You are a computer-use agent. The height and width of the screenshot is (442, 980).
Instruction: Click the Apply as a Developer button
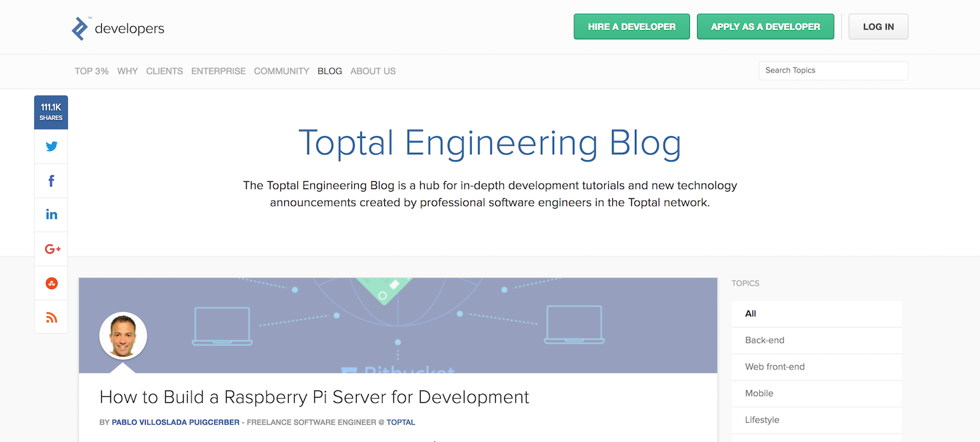(x=766, y=27)
